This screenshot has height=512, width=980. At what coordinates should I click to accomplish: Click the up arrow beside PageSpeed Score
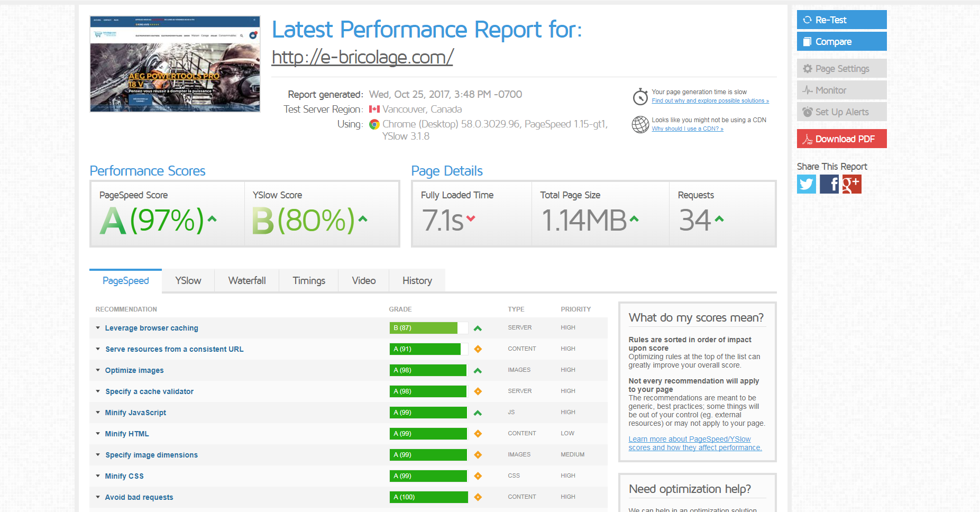point(212,218)
